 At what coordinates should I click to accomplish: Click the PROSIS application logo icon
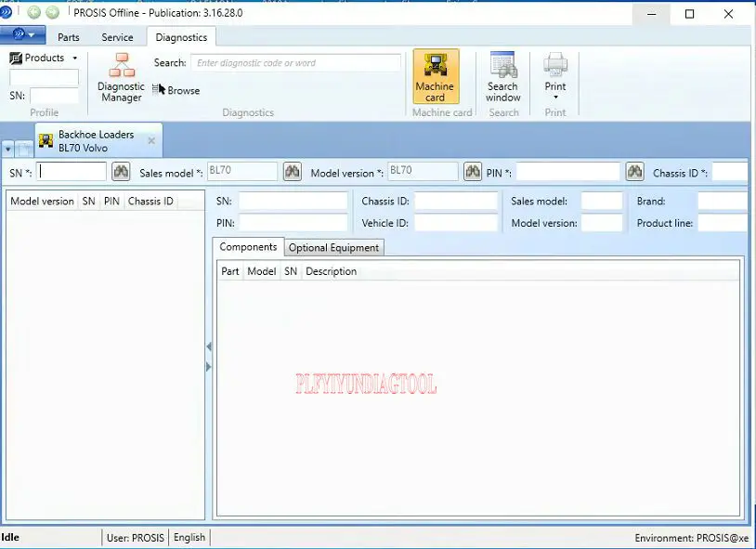[x=6, y=12]
